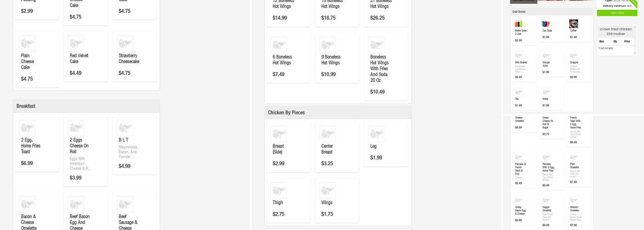Select the Wings item priced $1.75
This screenshot has width=644, height=230.
click(336, 200)
